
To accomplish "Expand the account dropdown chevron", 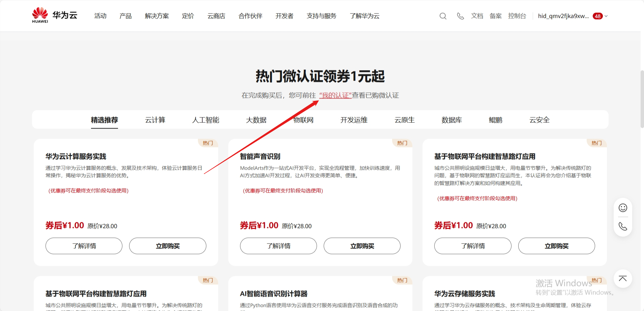I will pos(606,16).
